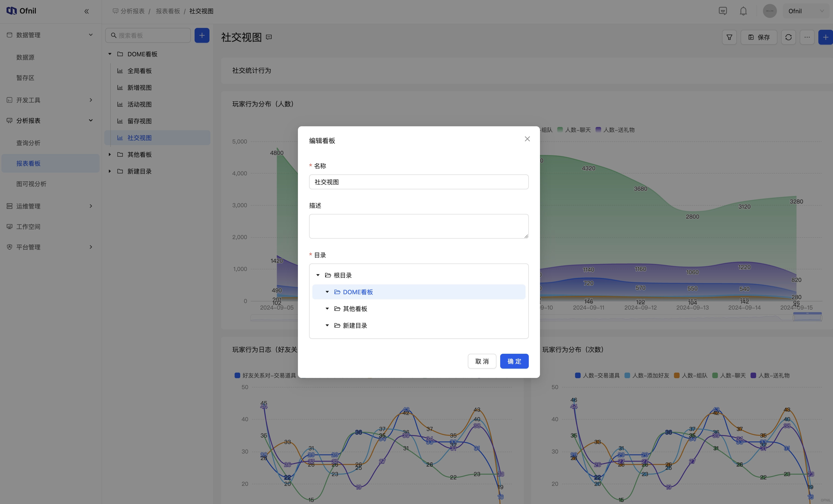Click the filter funnel icon

pos(729,37)
